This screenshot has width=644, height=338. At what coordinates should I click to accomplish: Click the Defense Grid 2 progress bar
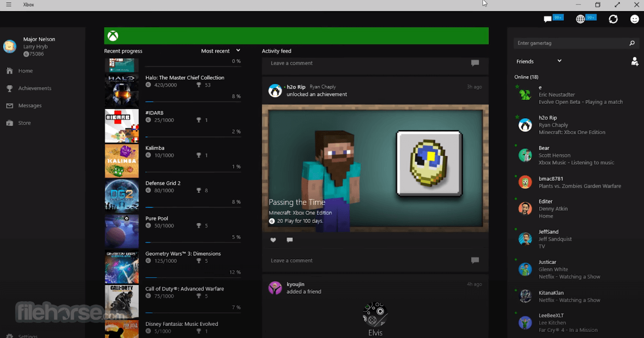click(193, 207)
